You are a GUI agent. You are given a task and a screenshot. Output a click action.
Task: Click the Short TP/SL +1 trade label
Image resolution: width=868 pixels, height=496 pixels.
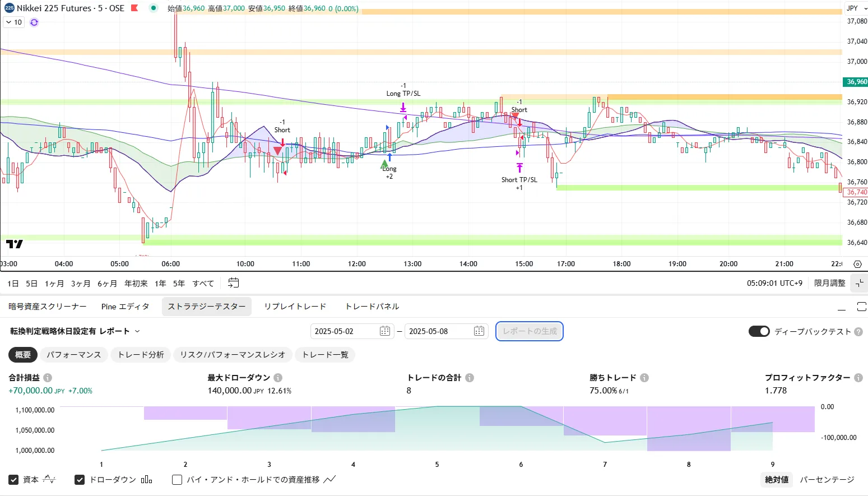click(x=519, y=184)
